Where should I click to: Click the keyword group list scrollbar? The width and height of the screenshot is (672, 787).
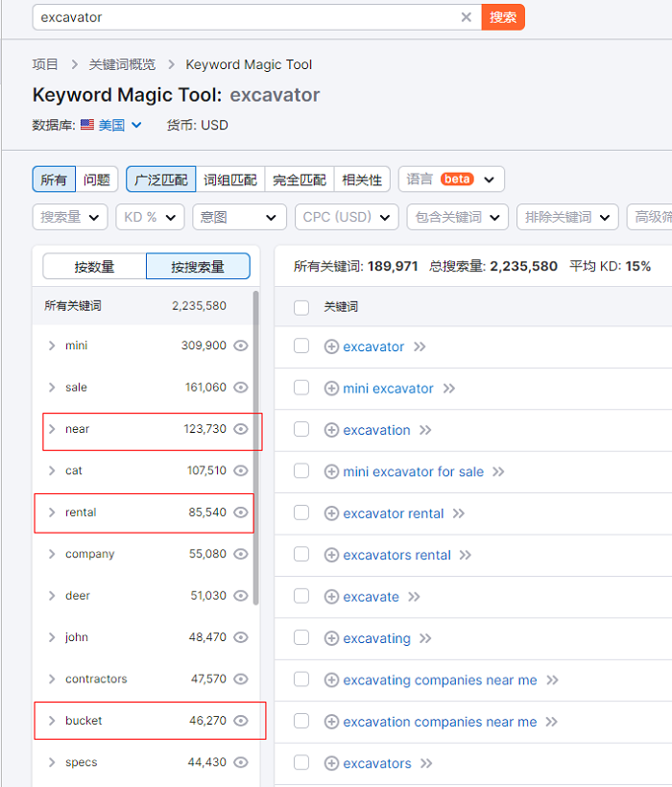(x=255, y=432)
